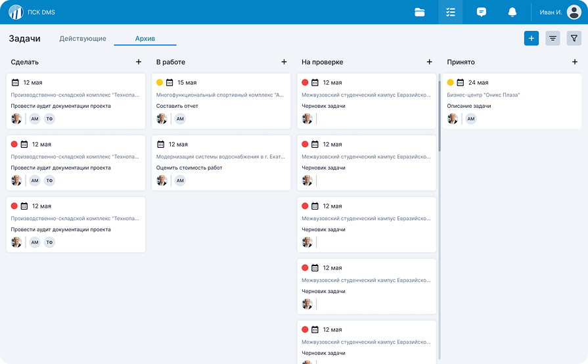The height and width of the screenshot is (364, 588).
Task: Open the sort options icon
Action: pyautogui.click(x=553, y=39)
